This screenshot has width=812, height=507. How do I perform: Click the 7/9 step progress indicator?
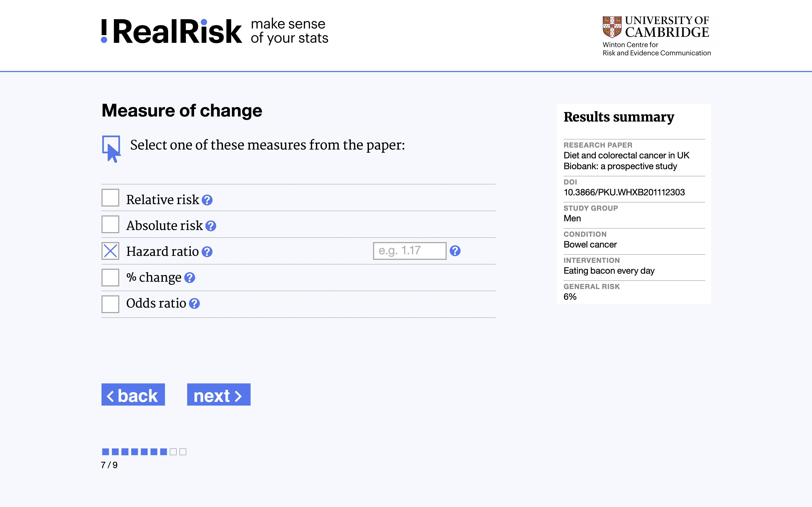tap(144, 452)
